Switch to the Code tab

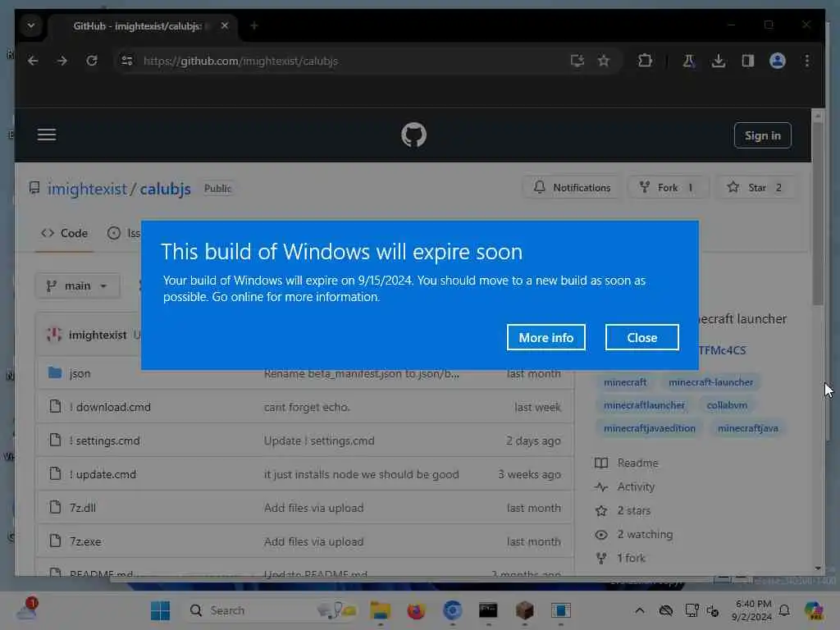[64, 233]
